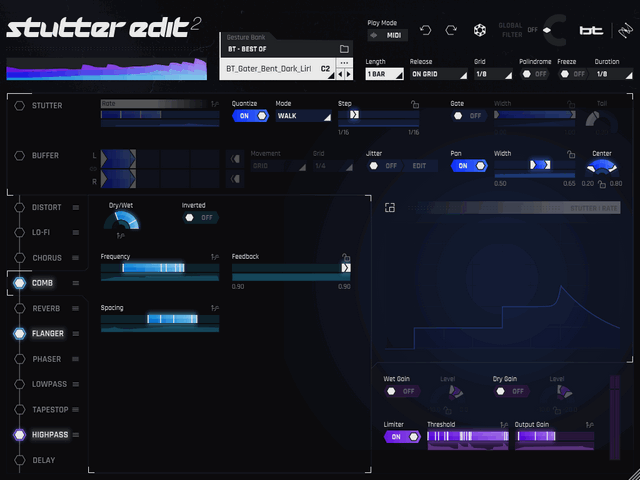Click the randomize dice icon
The height and width of the screenshot is (480, 640).
pyautogui.click(x=480, y=31)
